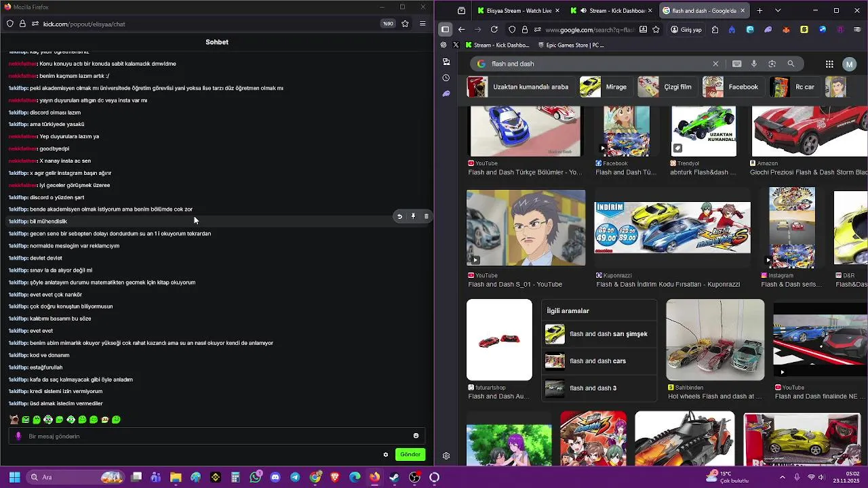Open 'Epic Games Store | PC' bookmark
868x488 pixels.
[570, 45]
